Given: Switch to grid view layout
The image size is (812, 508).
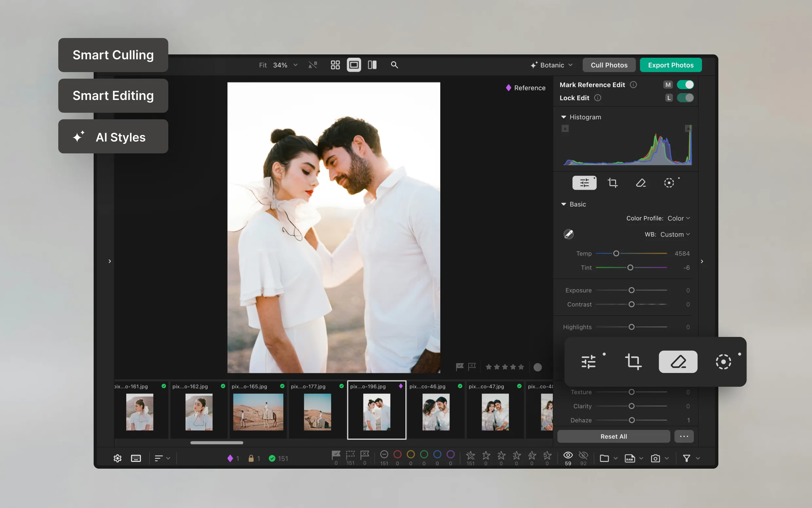Looking at the screenshot, I should (335, 65).
